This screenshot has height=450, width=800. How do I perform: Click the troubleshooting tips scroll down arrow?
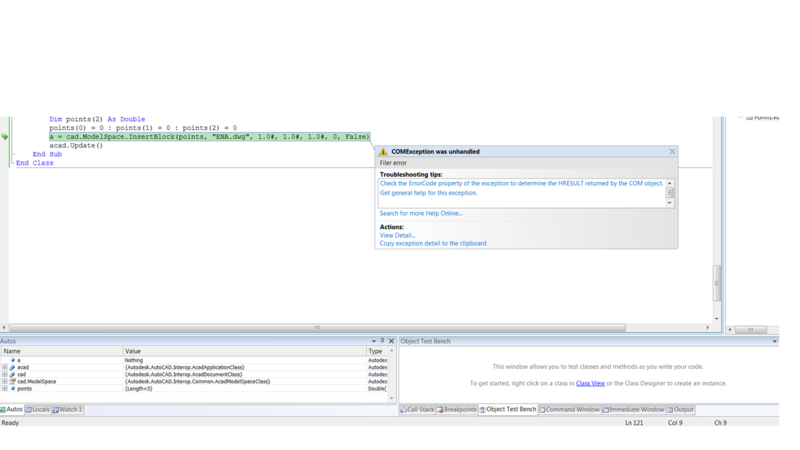670,203
